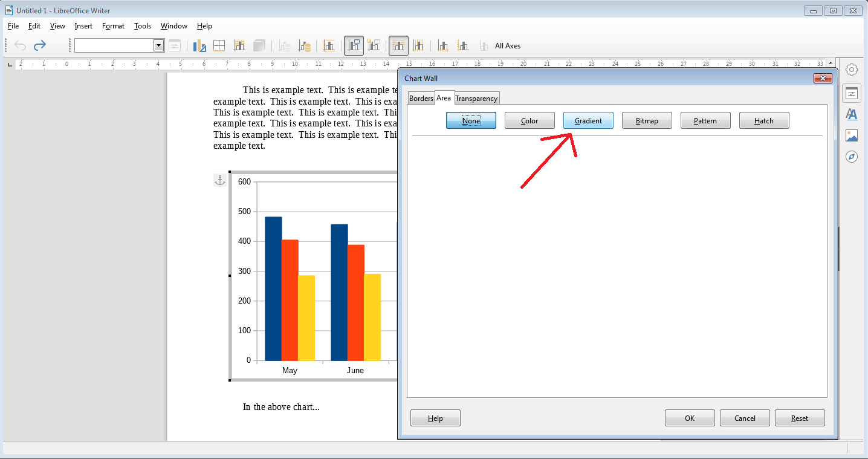The image size is (868, 459).
Task: Toggle the Legend On/Off button
Action: 354,45
